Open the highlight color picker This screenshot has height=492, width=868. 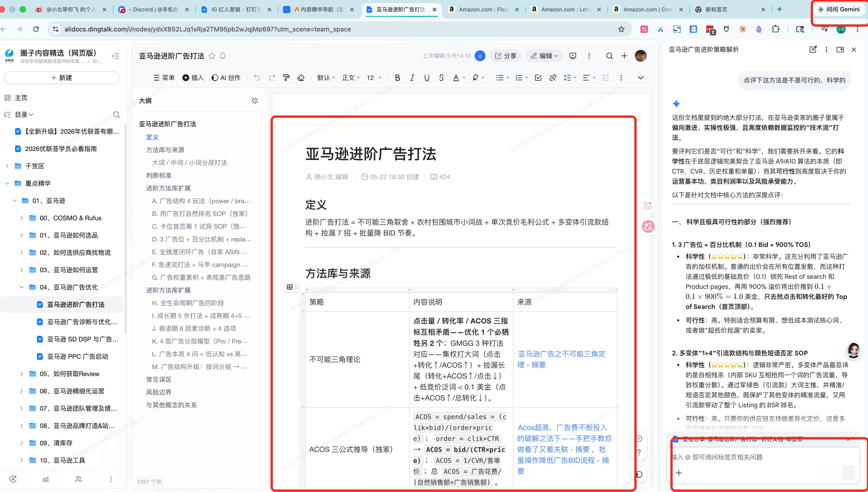478,78
